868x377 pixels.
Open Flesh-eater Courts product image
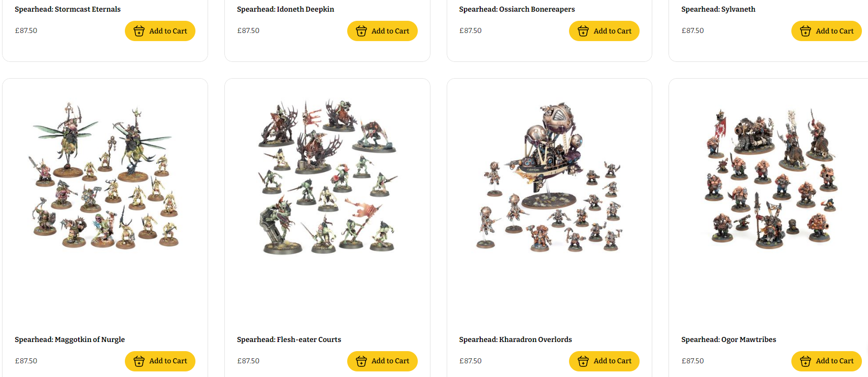tap(327, 176)
